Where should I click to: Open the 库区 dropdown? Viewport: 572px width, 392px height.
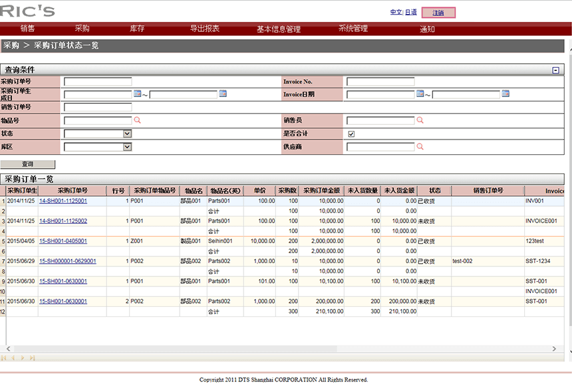[127, 147]
